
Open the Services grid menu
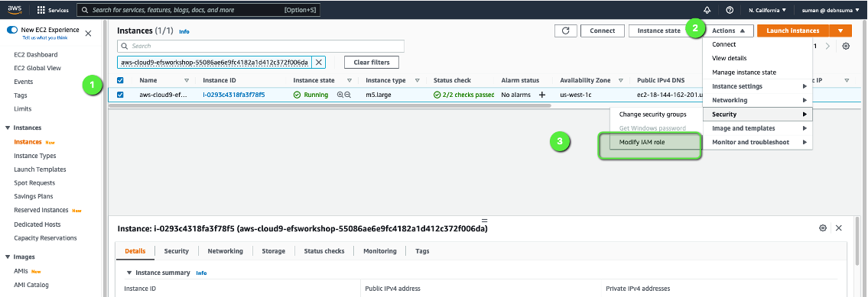tap(53, 10)
